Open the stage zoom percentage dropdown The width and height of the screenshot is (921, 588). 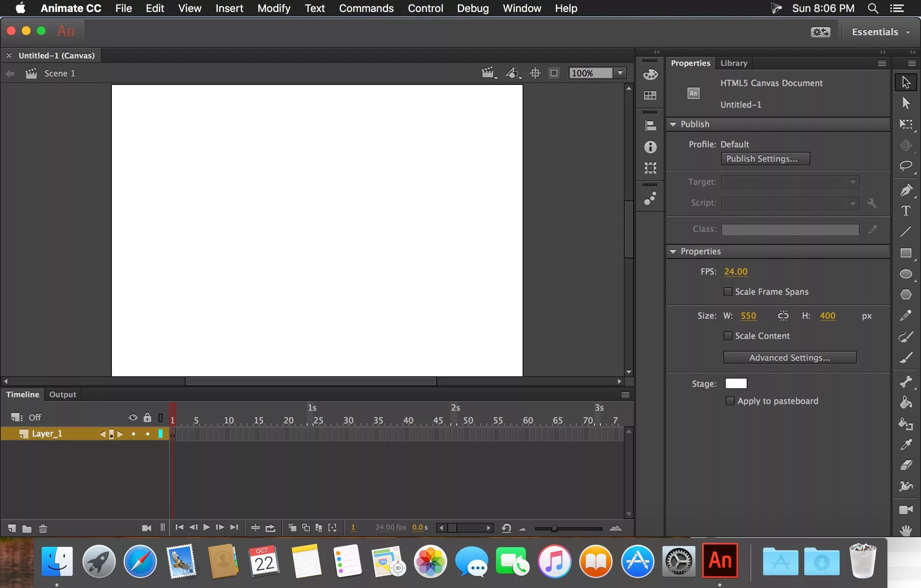[620, 73]
